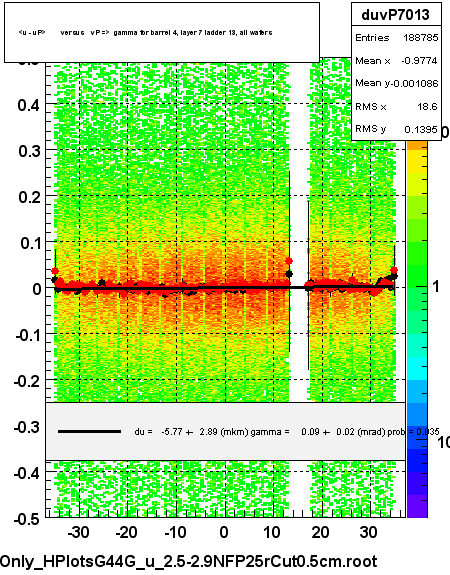
Task: Click the x-axis label -30
Action: pyautogui.click(x=78, y=532)
